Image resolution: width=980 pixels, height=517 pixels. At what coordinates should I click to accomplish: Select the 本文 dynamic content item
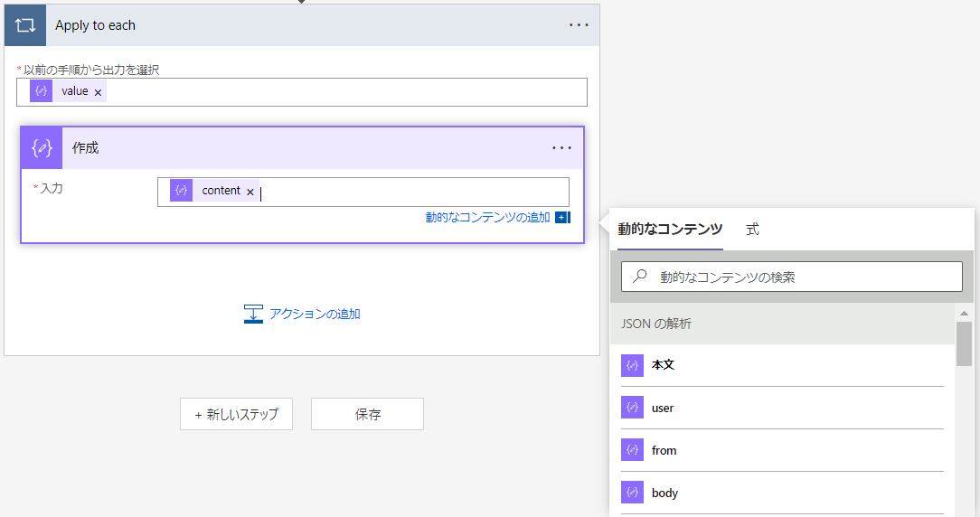click(782, 365)
